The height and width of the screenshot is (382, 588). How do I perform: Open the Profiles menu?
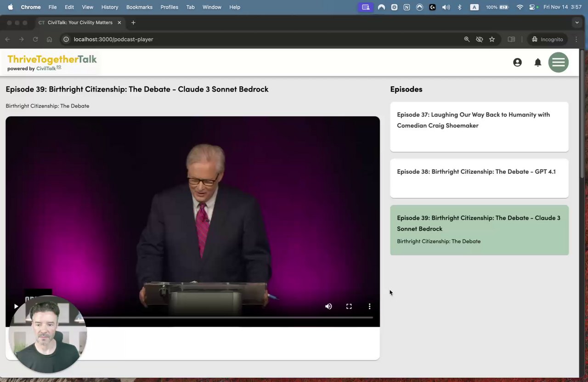[169, 7]
